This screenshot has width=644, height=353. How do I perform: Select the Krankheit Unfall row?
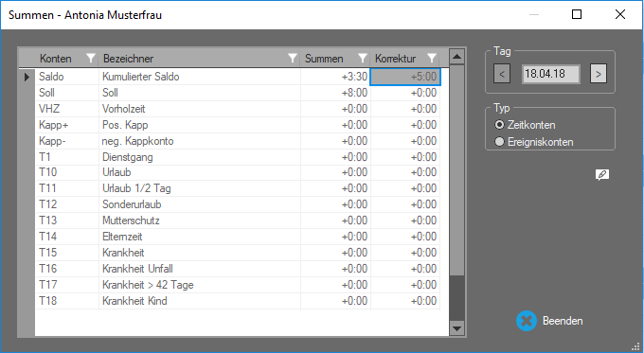[x=238, y=269]
